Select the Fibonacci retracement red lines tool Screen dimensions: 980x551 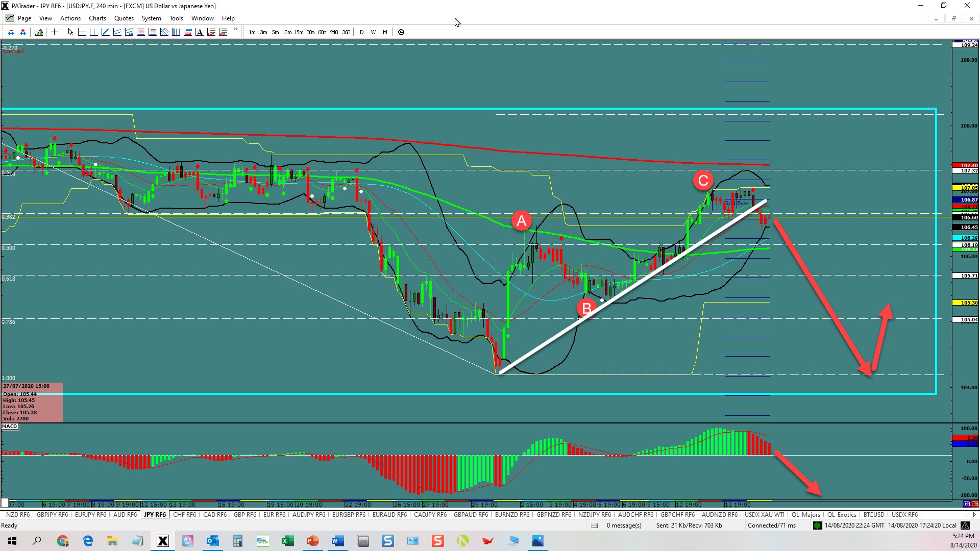point(140,32)
